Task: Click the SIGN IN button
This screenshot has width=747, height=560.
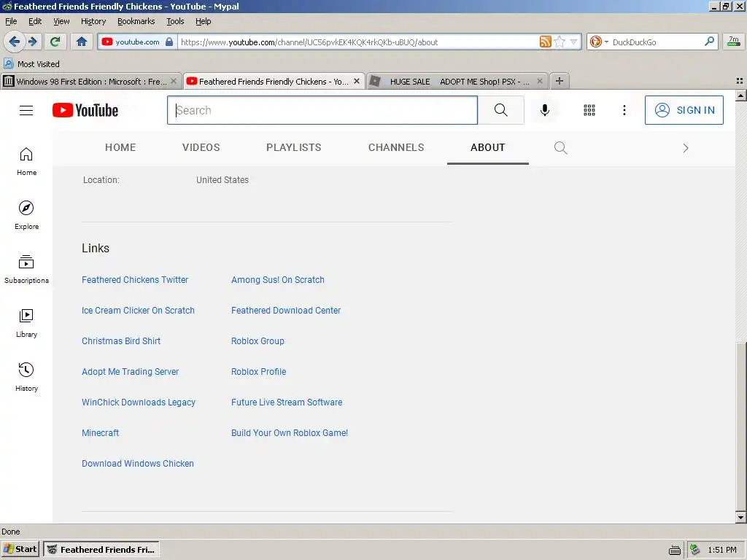Action: (684, 110)
